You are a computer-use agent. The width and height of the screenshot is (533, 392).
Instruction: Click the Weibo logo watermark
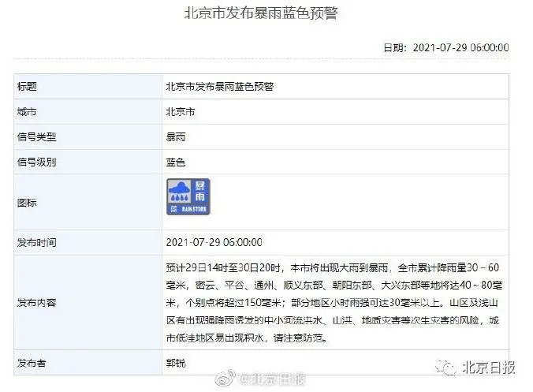tap(225, 378)
